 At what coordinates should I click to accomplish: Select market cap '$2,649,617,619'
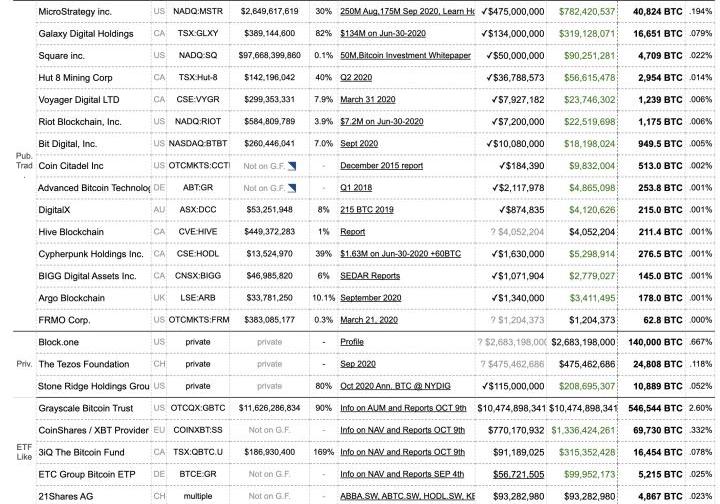click(270, 11)
